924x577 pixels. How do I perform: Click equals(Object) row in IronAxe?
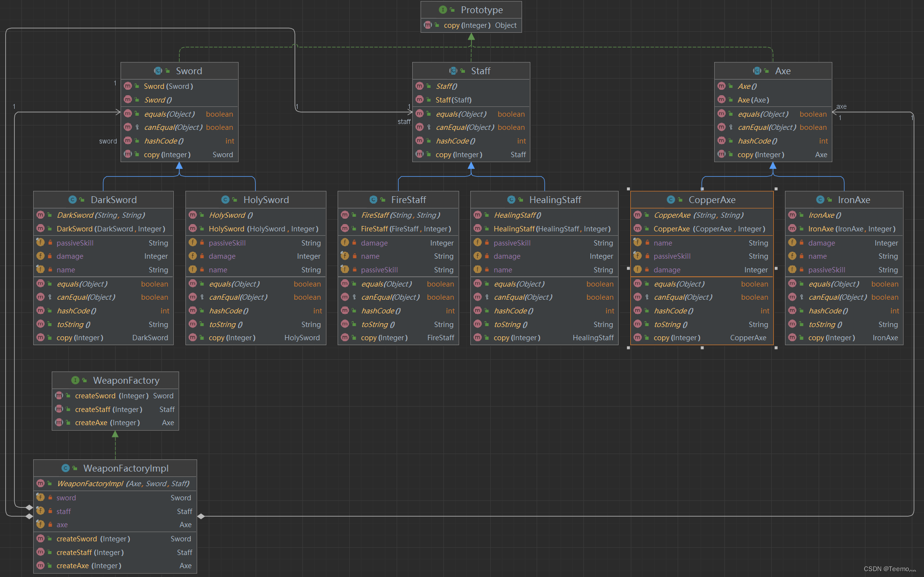(844, 284)
